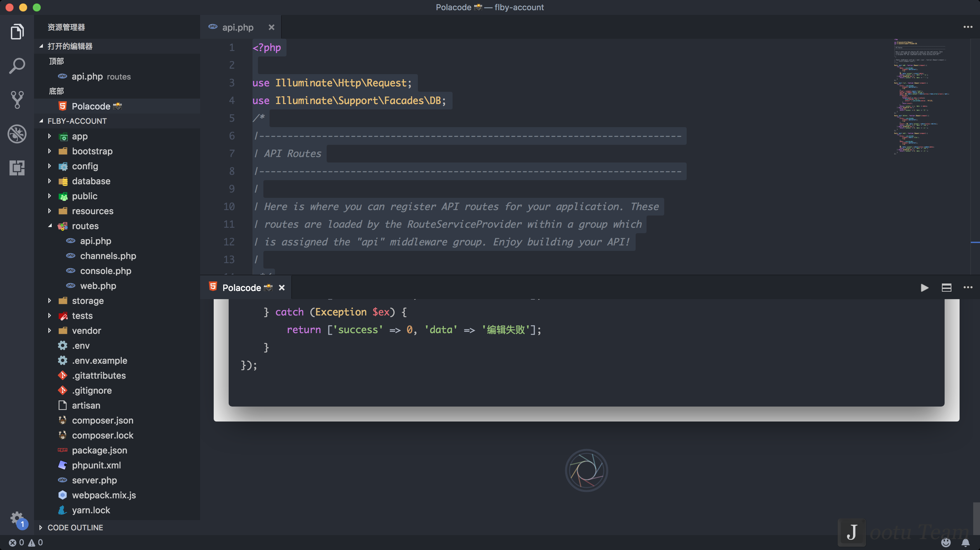Viewport: 980px width, 550px height.
Task: Expand the app folder
Action: coord(49,136)
